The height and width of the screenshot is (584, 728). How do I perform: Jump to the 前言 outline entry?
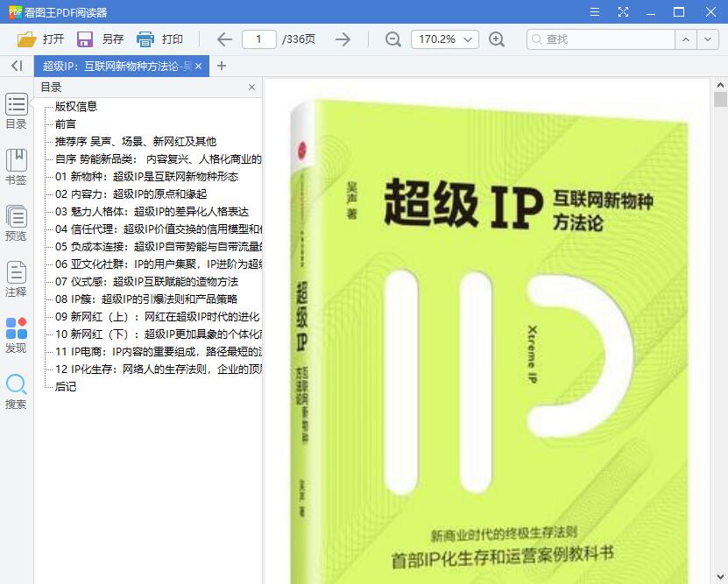(66, 124)
